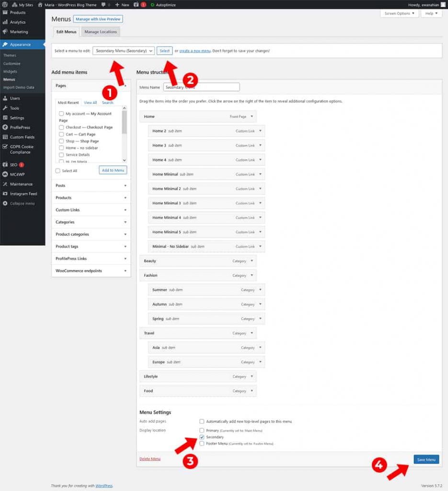
Task: Click the Save Menu button
Action: [425, 459]
